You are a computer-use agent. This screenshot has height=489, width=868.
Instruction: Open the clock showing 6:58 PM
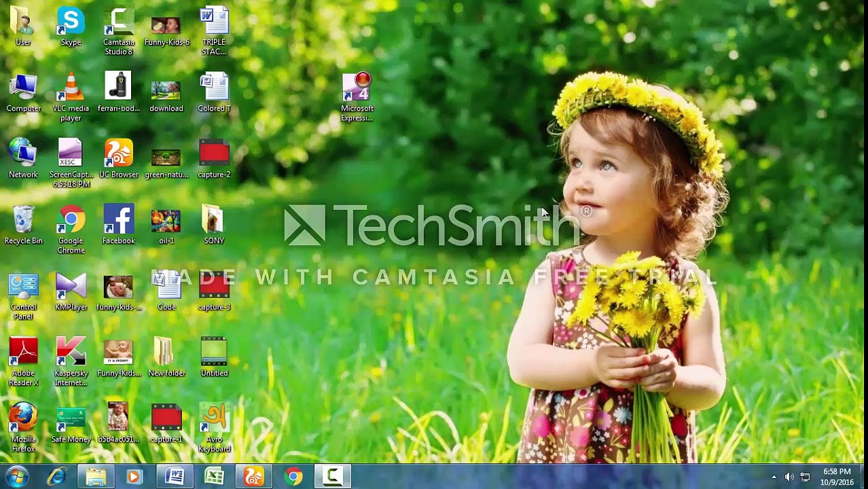click(x=837, y=477)
